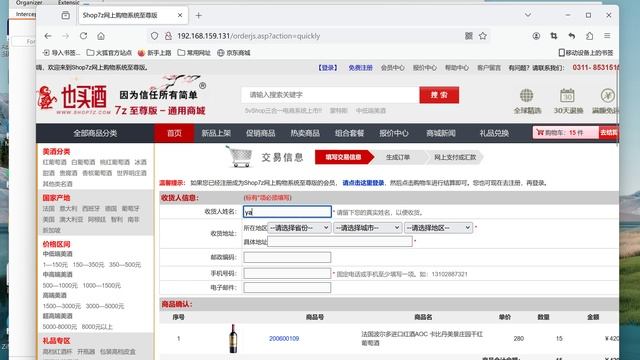
Task: Open product number 200600109 link
Action: [284, 338]
